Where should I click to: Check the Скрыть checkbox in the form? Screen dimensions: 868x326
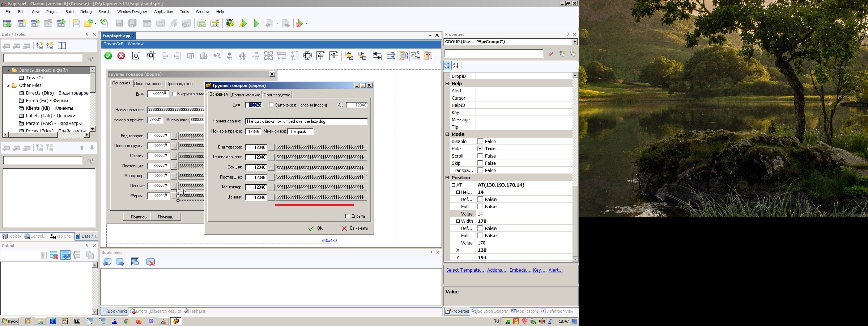[x=347, y=216]
